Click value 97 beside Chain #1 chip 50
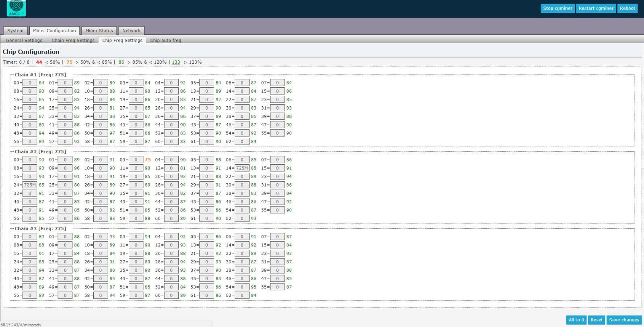The image size is (644, 327). point(112,133)
